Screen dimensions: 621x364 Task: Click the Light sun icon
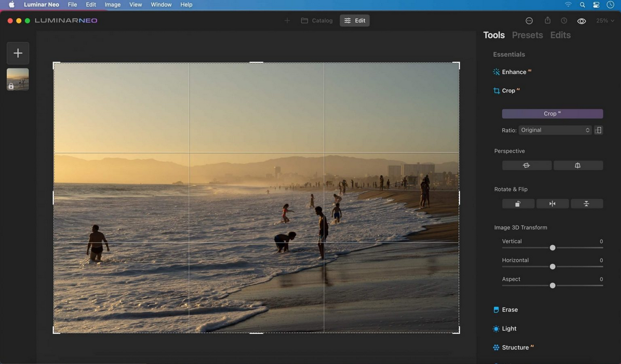click(x=496, y=329)
